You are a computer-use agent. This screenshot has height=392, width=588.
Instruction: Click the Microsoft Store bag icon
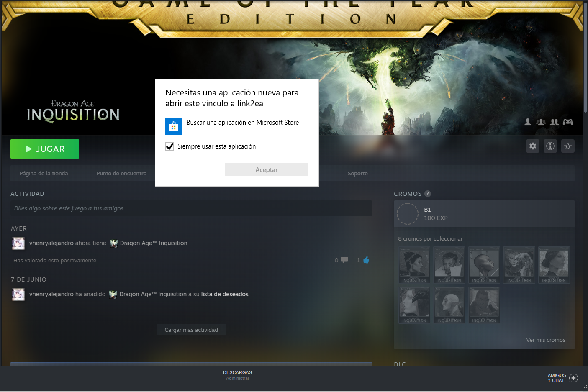[173, 126]
